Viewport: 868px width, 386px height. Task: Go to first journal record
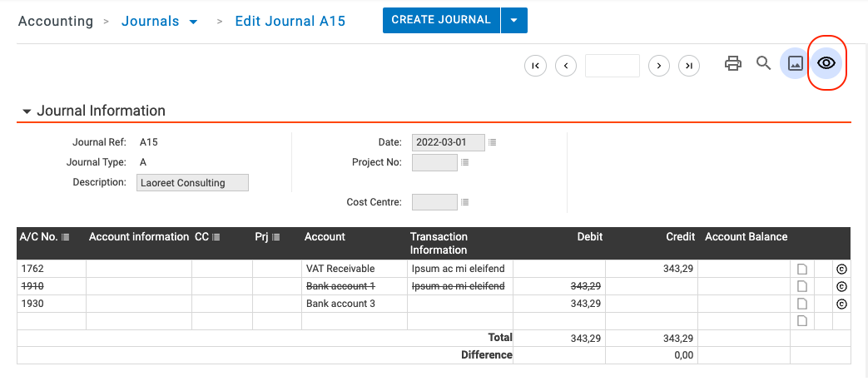535,66
